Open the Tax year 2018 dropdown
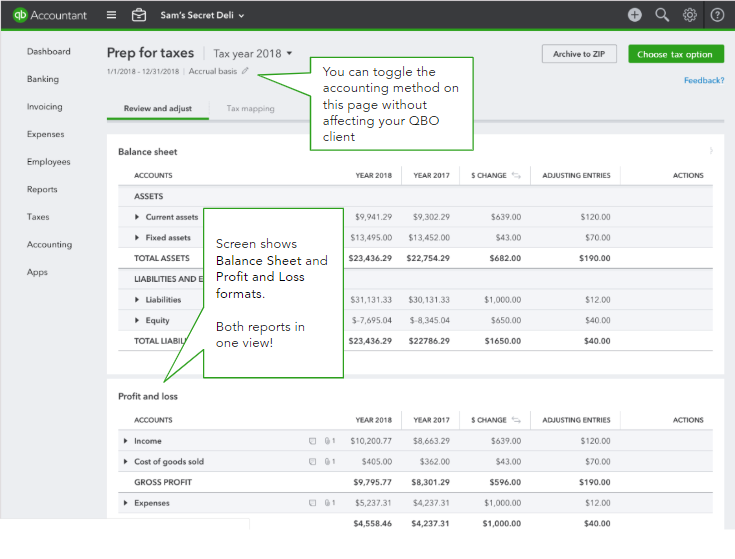The height and width of the screenshot is (559, 735). pyautogui.click(x=253, y=53)
